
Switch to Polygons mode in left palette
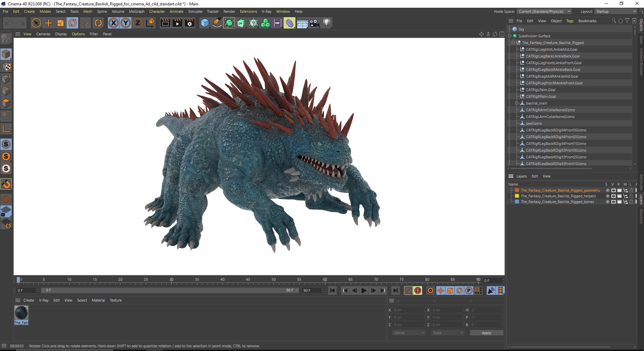6,103
